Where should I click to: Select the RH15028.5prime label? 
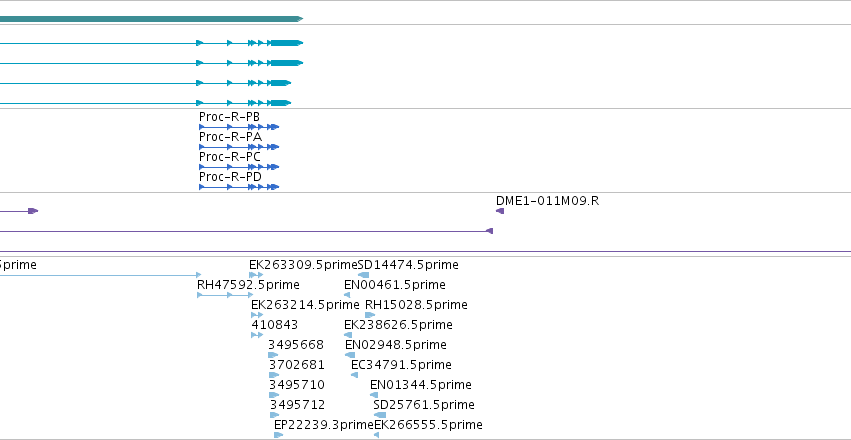[x=416, y=305]
